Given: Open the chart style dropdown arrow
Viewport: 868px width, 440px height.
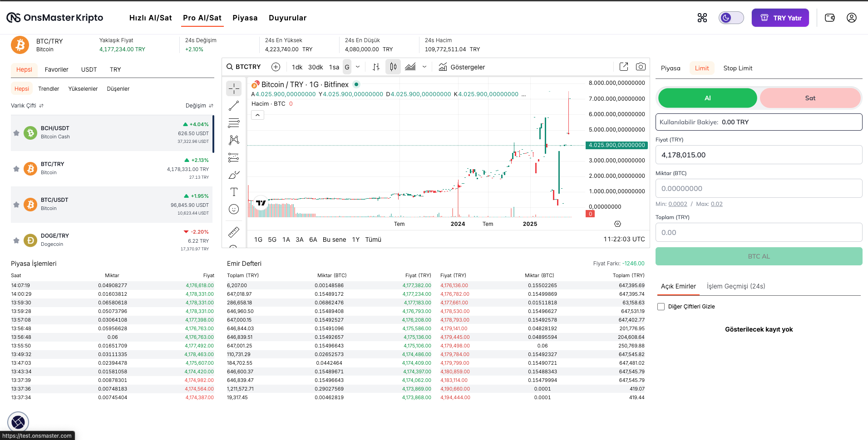Looking at the screenshot, I should (424, 67).
